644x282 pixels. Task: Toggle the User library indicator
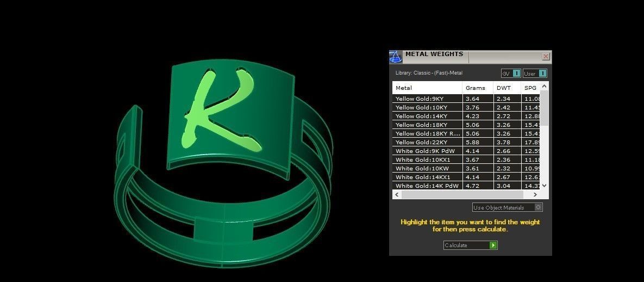tap(542, 73)
